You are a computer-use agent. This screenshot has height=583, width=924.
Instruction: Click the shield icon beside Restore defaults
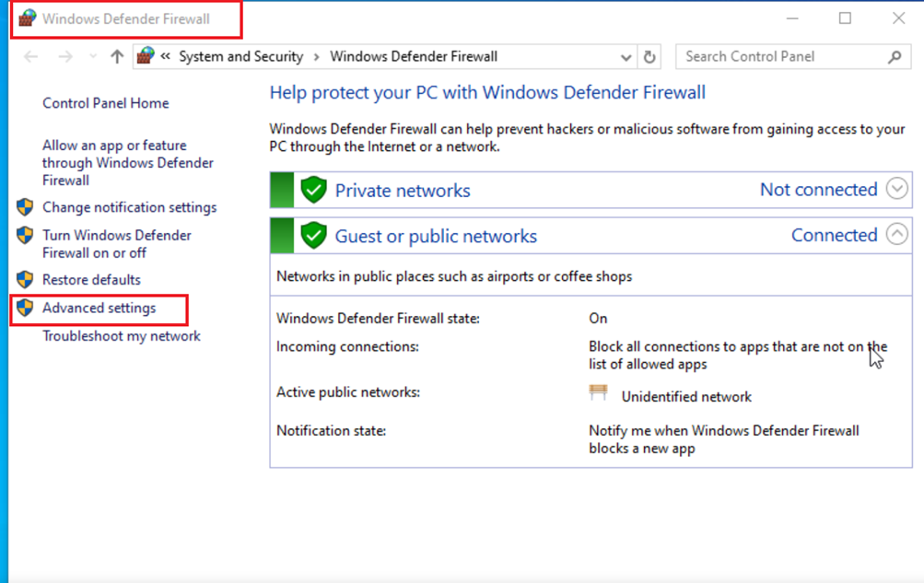coord(25,279)
